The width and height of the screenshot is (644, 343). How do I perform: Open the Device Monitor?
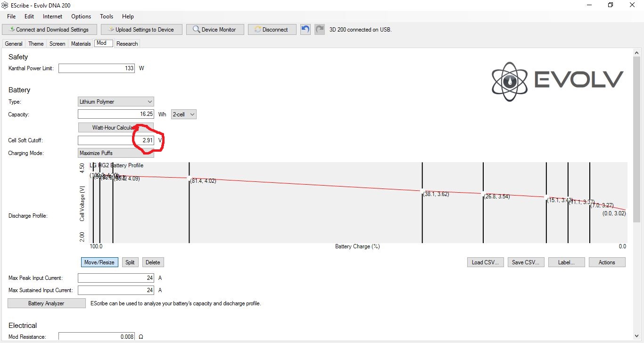tap(215, 29)
